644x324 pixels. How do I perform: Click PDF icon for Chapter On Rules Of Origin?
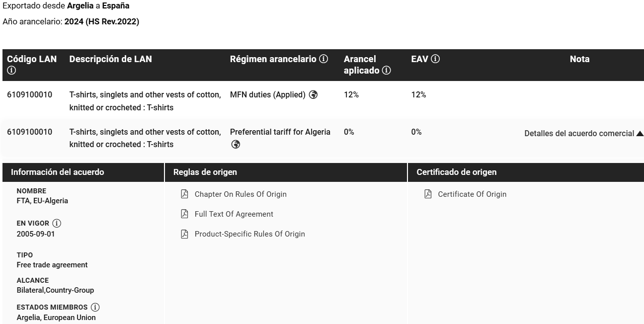click(184, 194)
